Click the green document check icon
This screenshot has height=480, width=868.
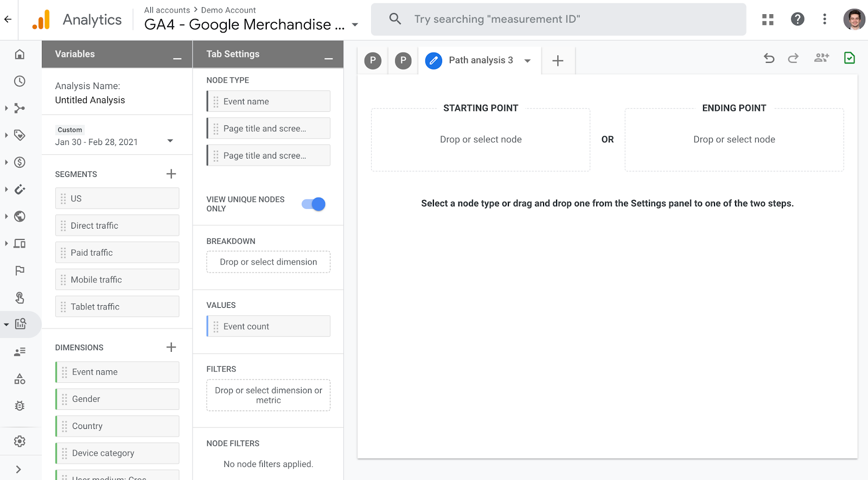(x=850, y=58)
